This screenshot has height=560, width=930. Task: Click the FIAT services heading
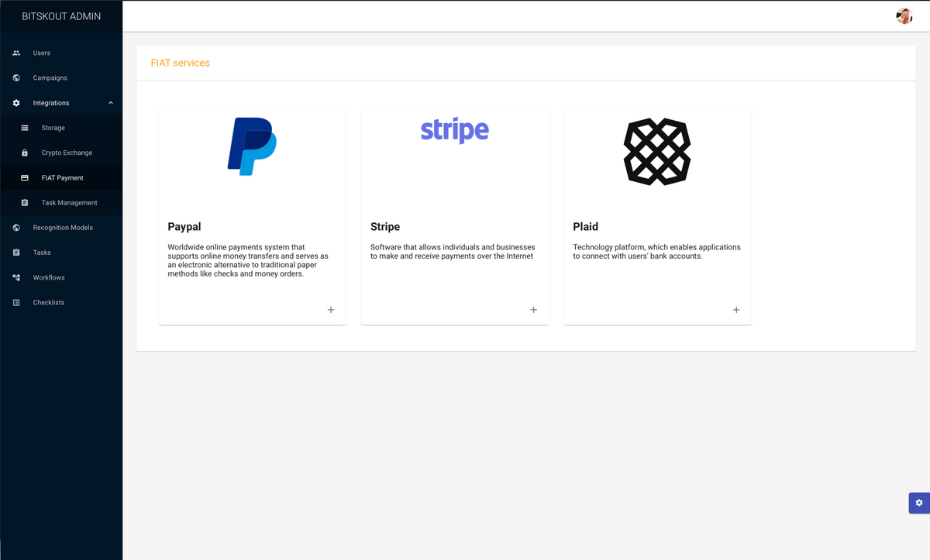pos(180,63)
